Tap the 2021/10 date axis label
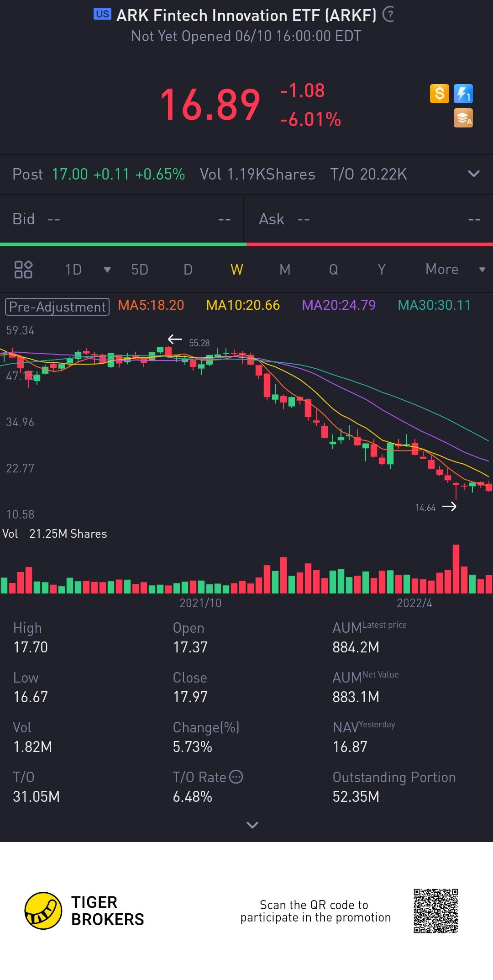Image resolution: width=493 pixels, height=980 pixels. click(x=200, y=603)
